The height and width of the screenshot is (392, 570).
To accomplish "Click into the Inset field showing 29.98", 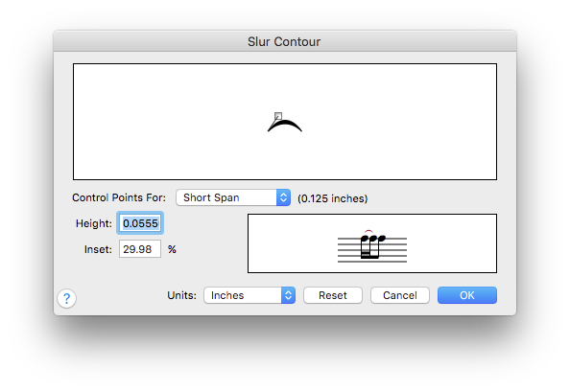I will click(140, 249).
